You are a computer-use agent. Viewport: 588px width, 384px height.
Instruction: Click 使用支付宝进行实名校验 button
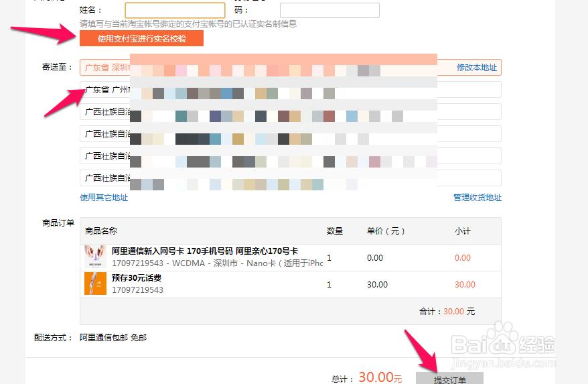click(x=141, y=38)
